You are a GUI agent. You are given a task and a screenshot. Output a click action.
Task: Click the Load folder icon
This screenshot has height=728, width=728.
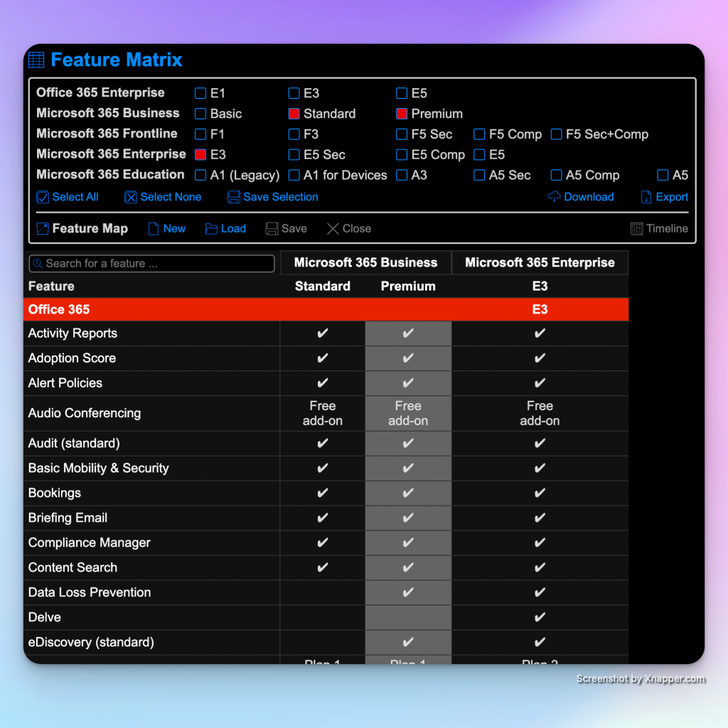[211, 229]
